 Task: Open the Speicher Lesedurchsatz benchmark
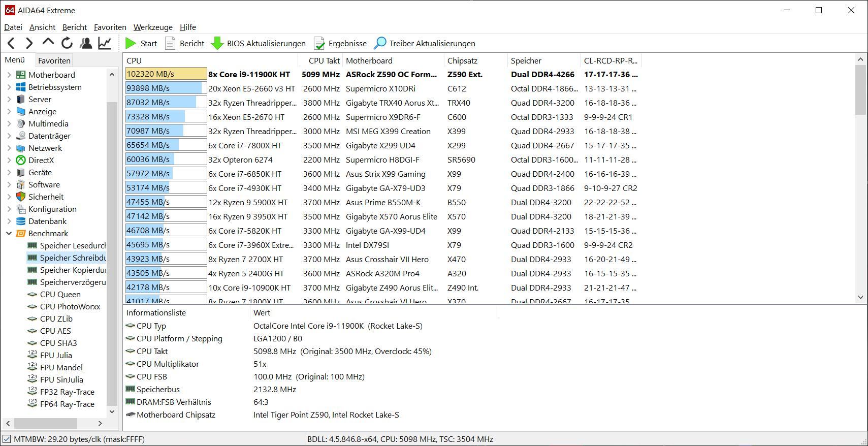coord(73,245)
